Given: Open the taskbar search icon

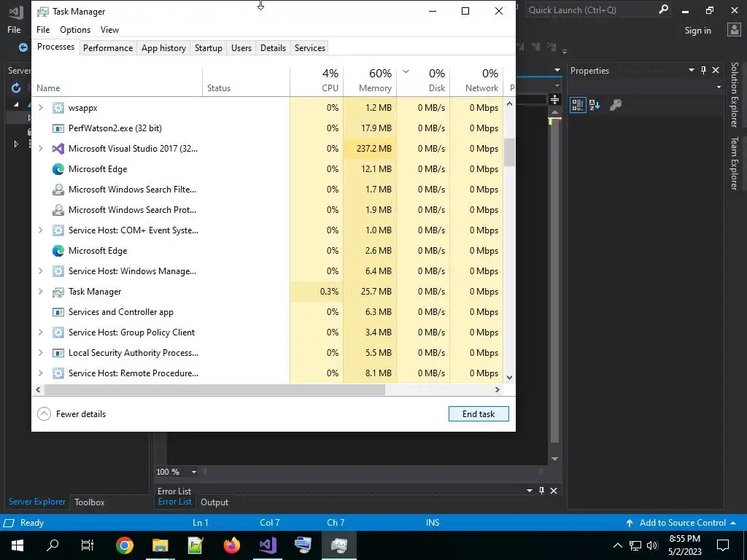Looking at the screenshot, I should coord(53,545).
